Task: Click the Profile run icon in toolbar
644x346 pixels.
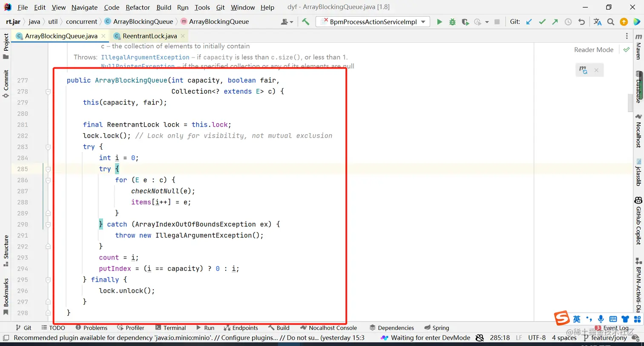Action: tap(477, 22)
